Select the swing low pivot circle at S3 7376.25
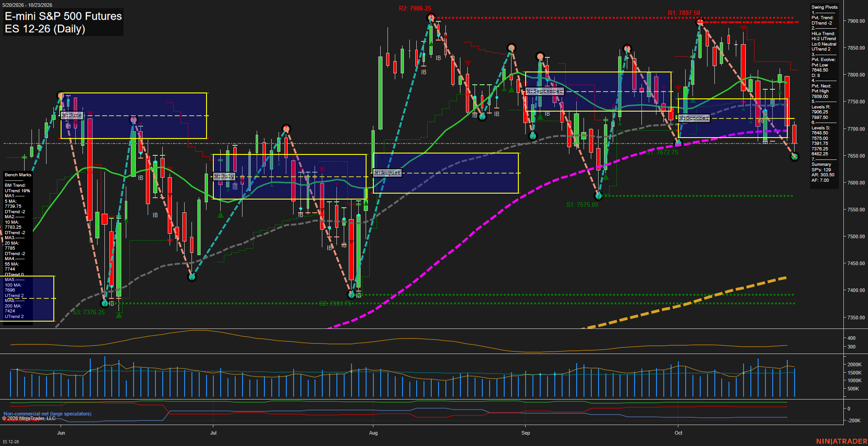The image size is (868, 446). [105, 303]
